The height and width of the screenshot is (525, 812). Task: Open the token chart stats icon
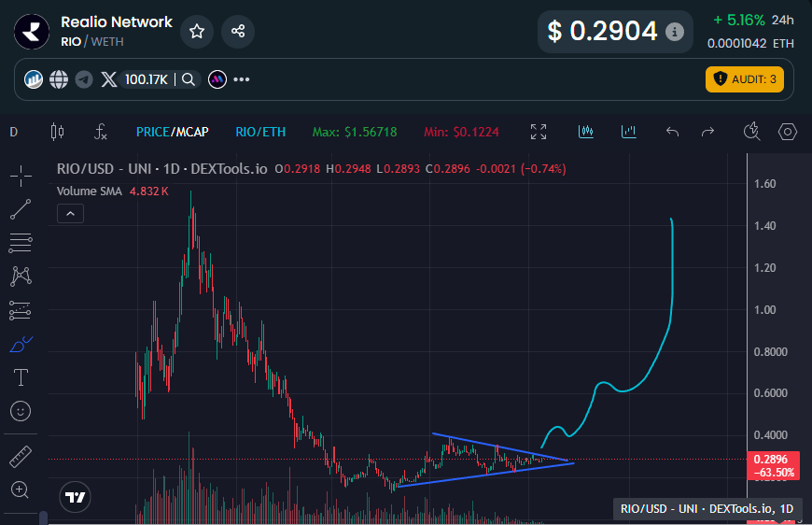point(34,79)
